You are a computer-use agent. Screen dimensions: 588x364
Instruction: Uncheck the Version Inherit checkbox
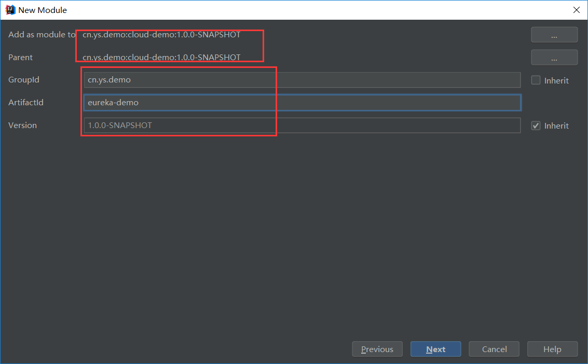tap(536, 126)
